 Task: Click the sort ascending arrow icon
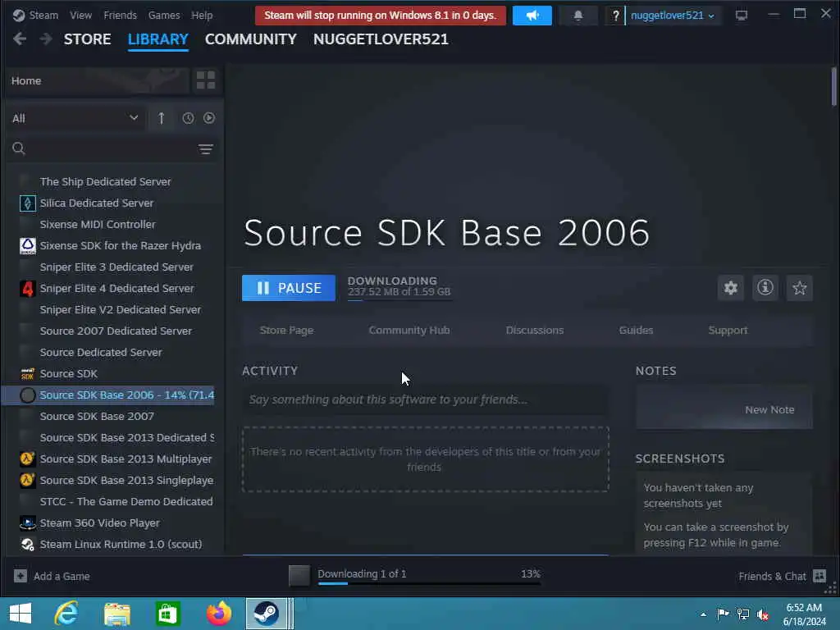162,118
